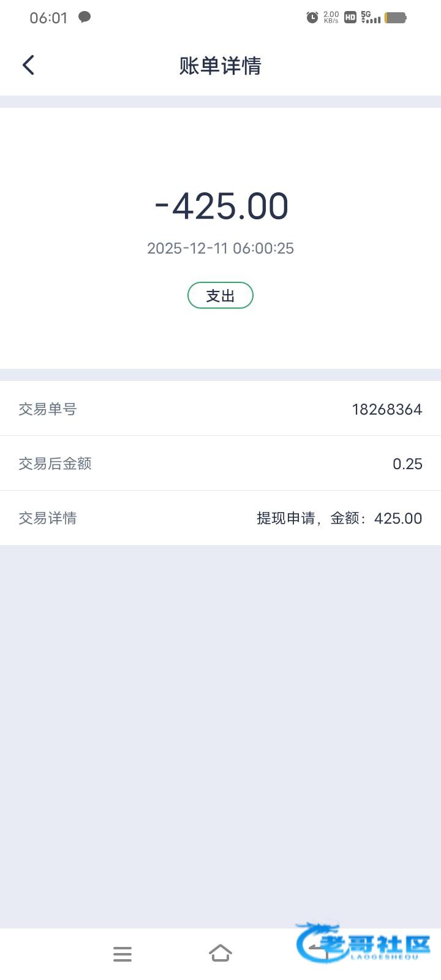This screenshot has width=441, height=980.
Task: Tap the battery status icon
Action: click(x=395, y=17)
